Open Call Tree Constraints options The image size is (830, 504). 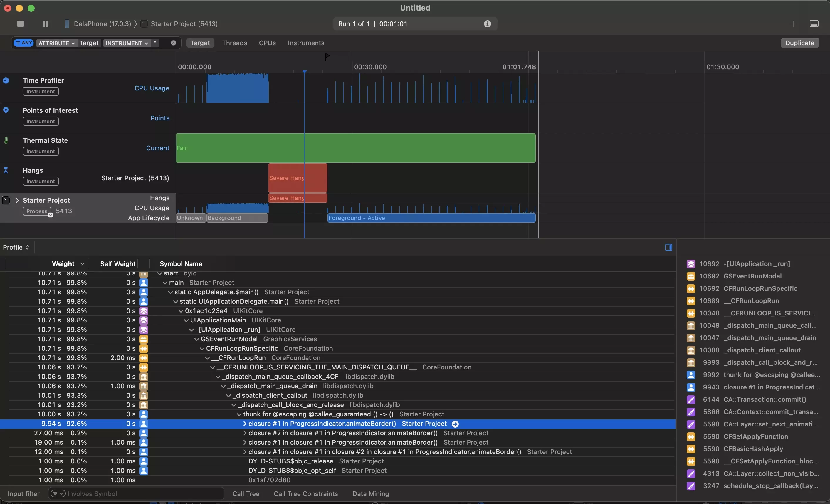click(306, 494)
